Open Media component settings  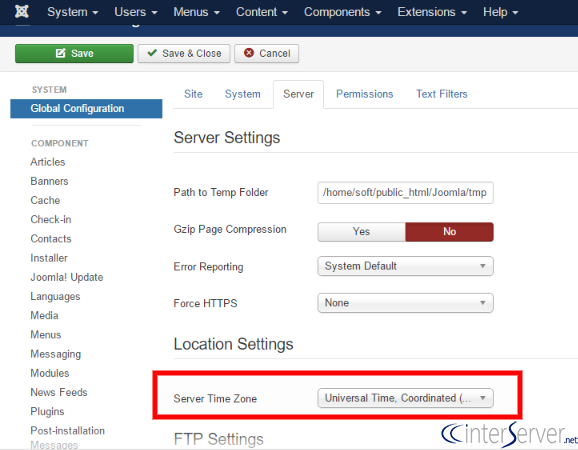44,315
